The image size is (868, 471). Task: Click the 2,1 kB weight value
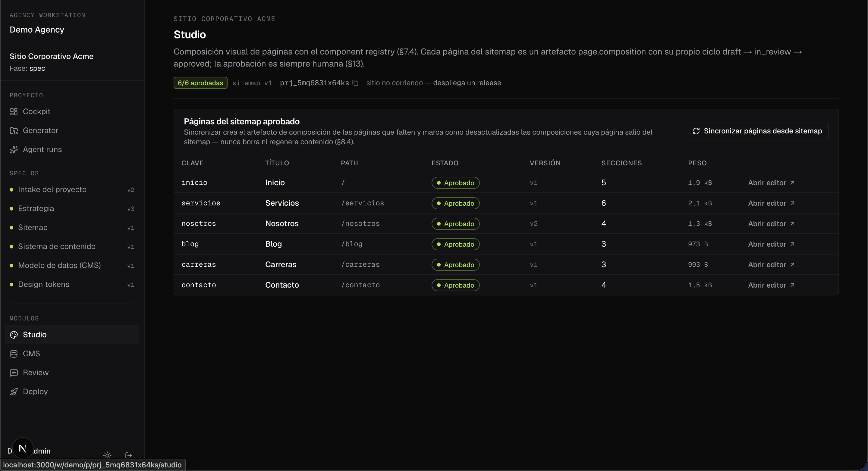point(700,203)
